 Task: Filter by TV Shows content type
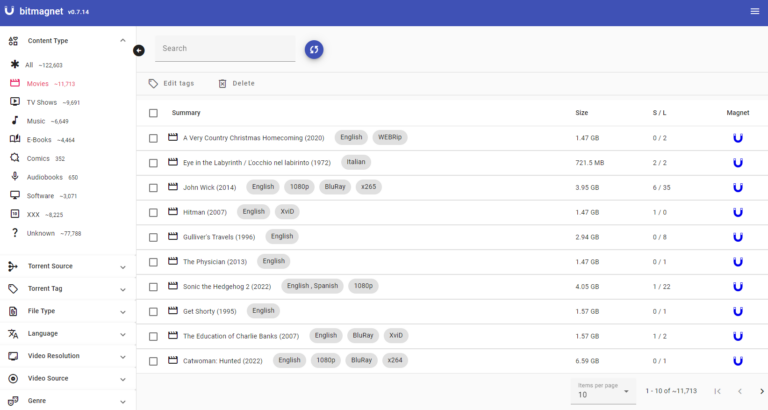45,102
